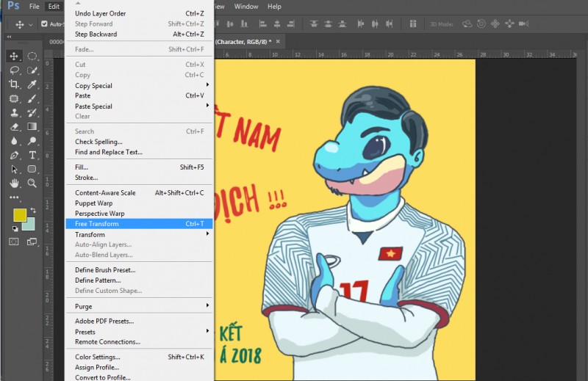Select the Zoom tool
This screenshot has height=381, width=588.
click(x=32, y=184)
